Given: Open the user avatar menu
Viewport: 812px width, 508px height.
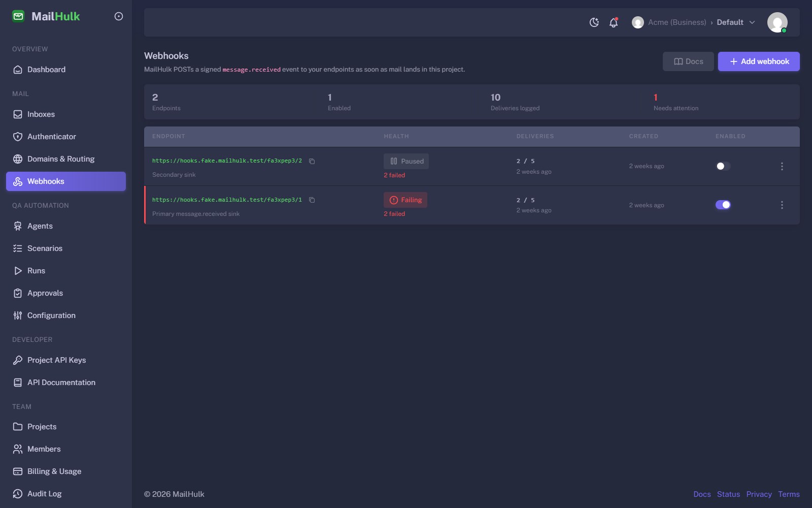Looking at the screenshot, I should (777, 22).
